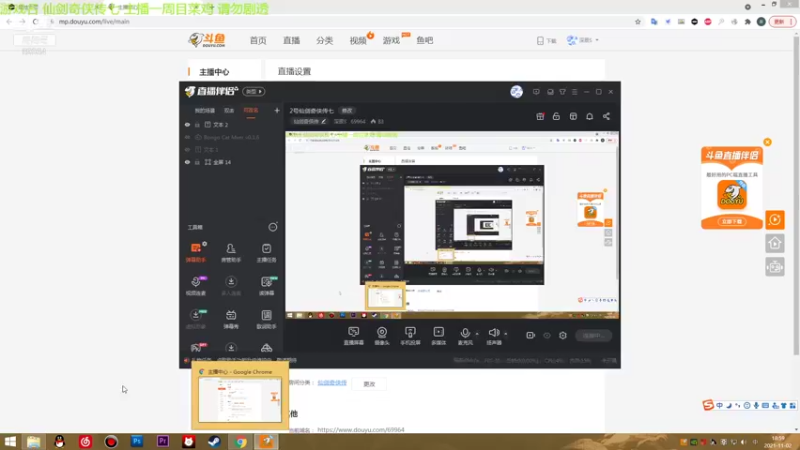Open the 读弹幕 tool icon

coord(266,286)
